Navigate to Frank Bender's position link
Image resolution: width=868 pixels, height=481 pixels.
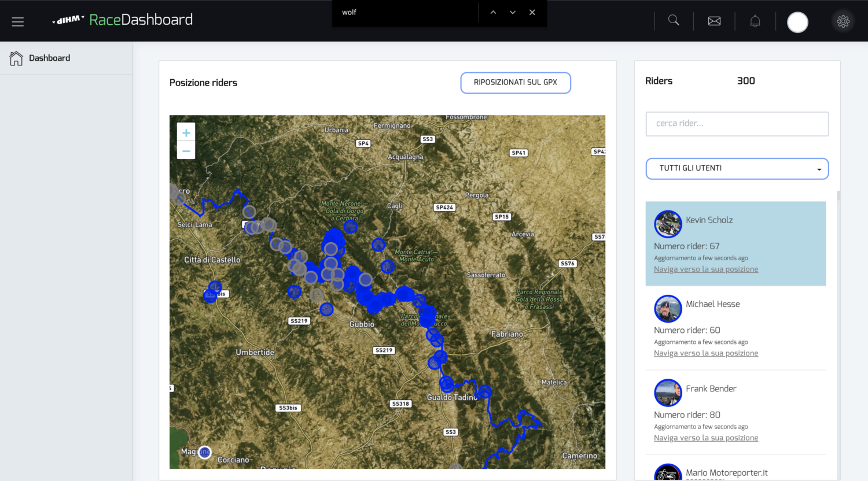[706, 438]
